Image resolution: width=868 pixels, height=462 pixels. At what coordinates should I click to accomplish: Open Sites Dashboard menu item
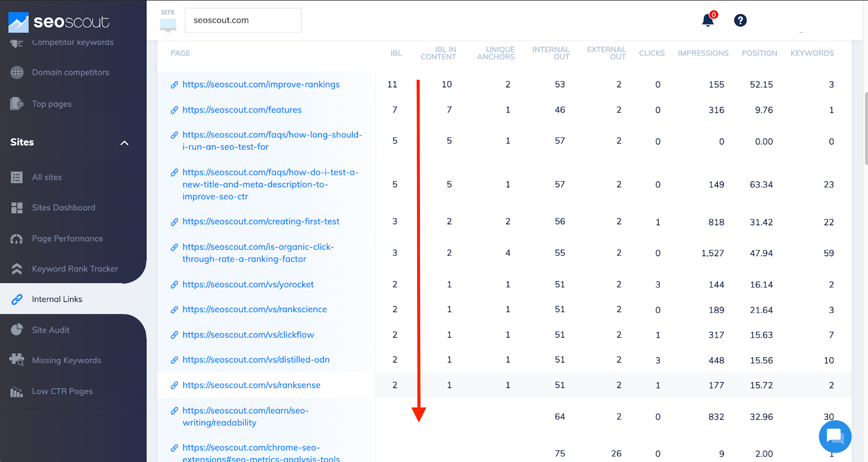[63, 207]
